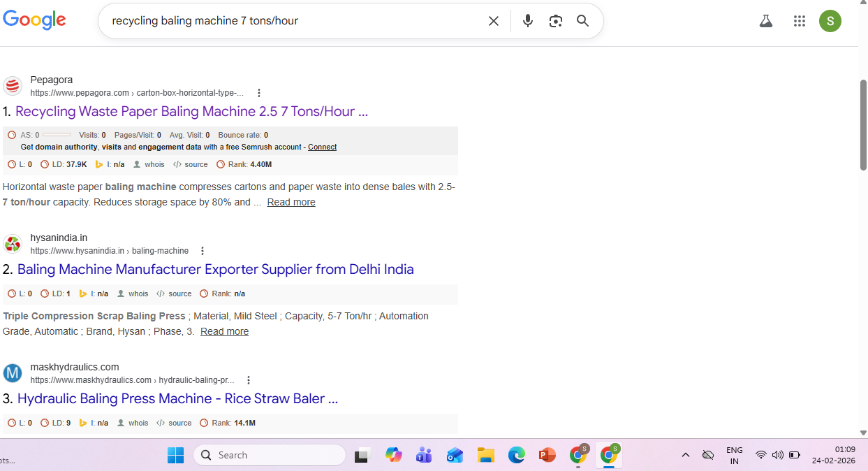This screenshot has width=868, height=471.
Task: Click whois in maskhydraulics SEO bar
Action: click(133, 423)
